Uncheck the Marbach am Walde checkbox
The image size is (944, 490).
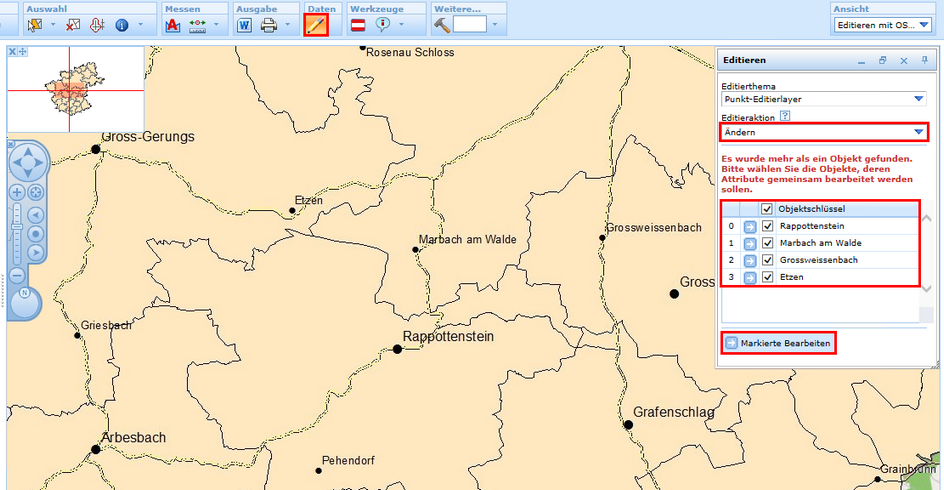pyautogui.click(x=767, y=243)
